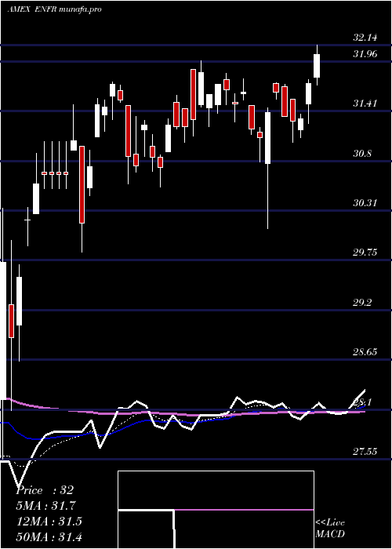This screenshot has width=392, height=549.
Task: Click the 12MA : 31.5 readout
Action: 49,522
